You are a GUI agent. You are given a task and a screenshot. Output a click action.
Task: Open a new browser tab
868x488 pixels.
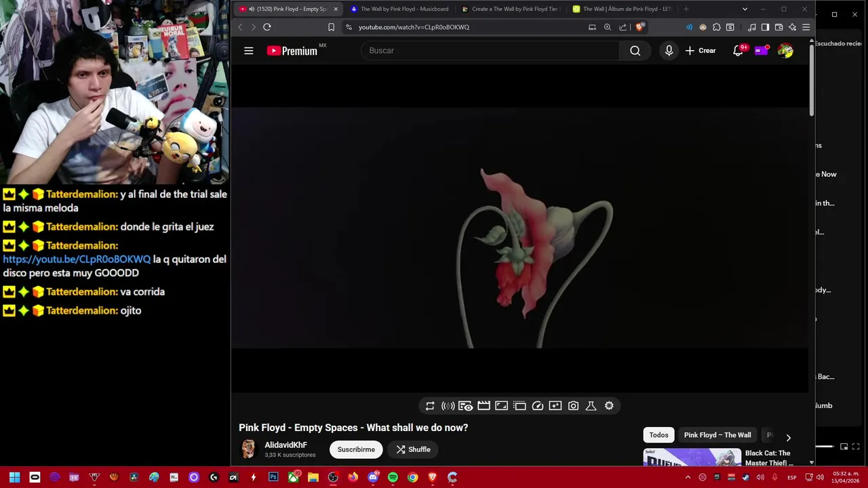pyautogui.click(x=686, y=9)
